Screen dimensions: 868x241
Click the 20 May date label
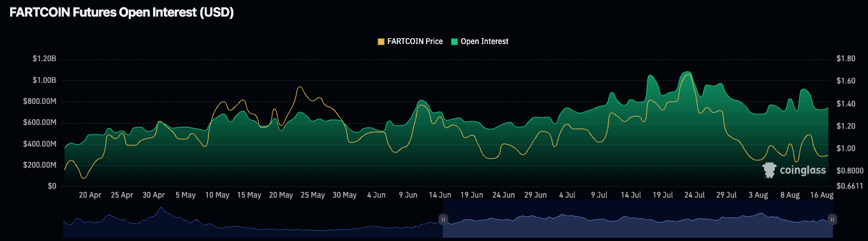pos(281,195)
